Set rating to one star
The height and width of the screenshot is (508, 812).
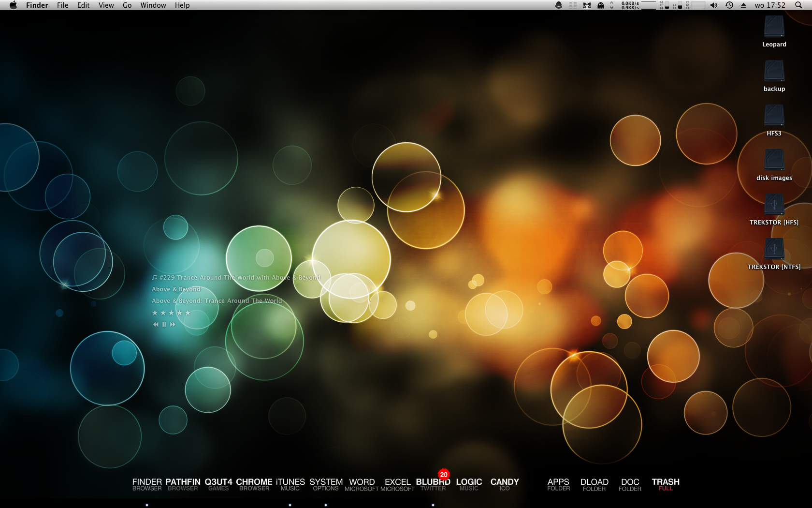(x=155, y=313)
